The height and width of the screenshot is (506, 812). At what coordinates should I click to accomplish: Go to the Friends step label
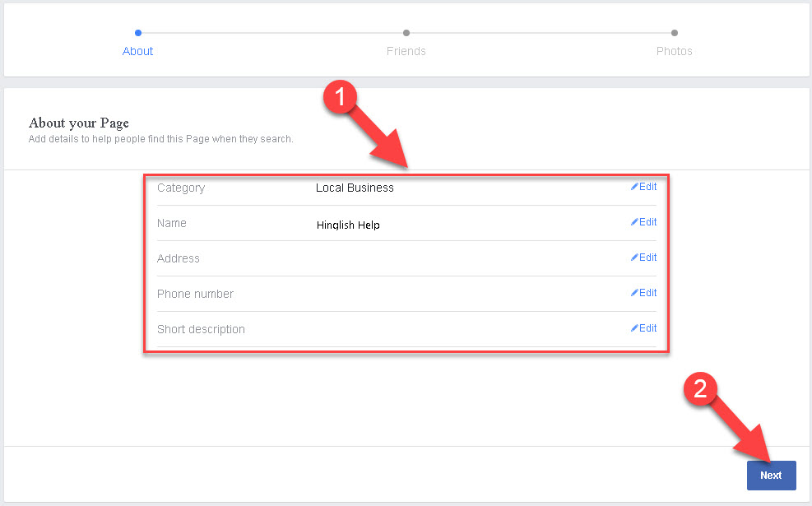coord(406,51)
